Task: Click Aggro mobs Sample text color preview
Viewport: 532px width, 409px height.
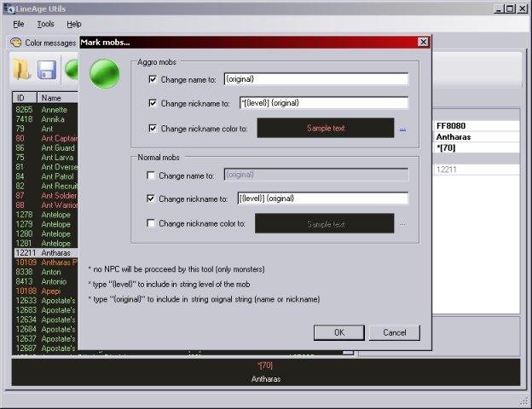Action: click(326, 128)
